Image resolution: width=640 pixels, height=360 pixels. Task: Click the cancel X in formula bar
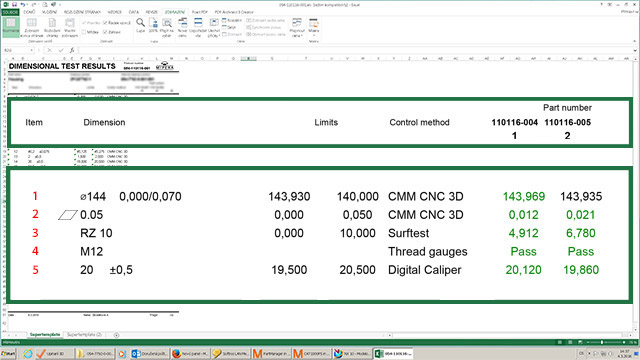pyautogui.click(x=49, y=50)
